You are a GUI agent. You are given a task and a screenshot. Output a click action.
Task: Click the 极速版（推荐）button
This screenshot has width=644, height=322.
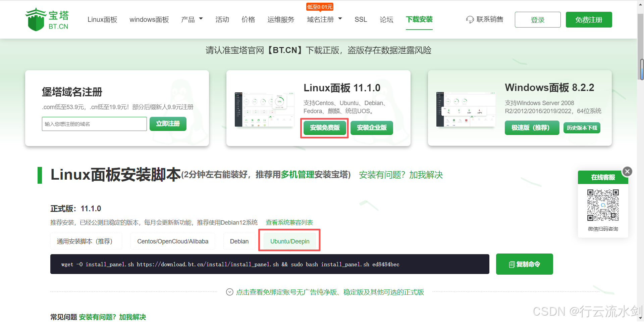click(532, 128)
